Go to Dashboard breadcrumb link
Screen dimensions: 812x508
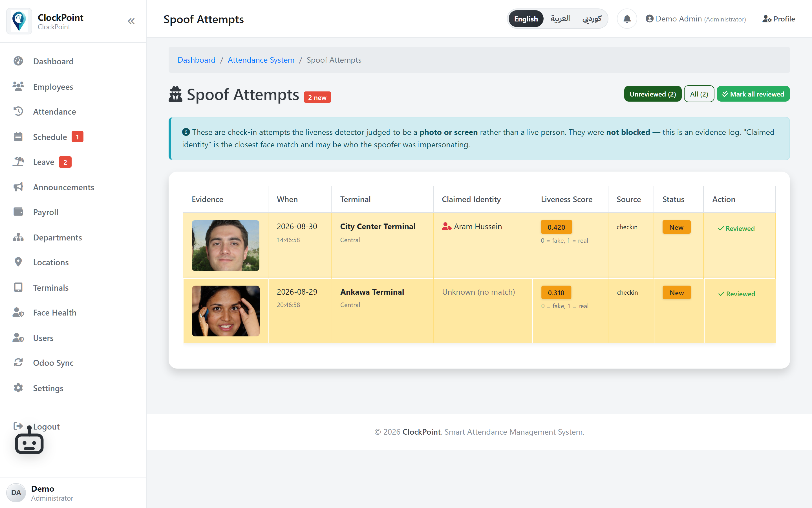click(x=196, y=60)
